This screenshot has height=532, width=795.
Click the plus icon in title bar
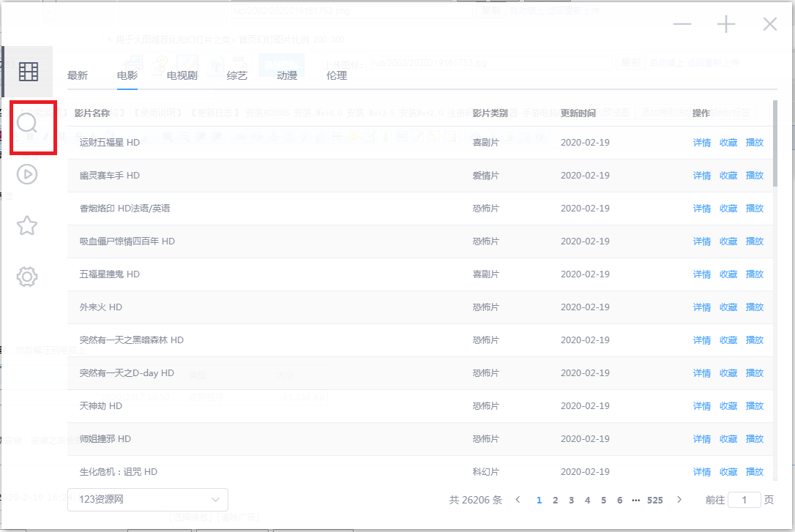(x=725, y=24)
